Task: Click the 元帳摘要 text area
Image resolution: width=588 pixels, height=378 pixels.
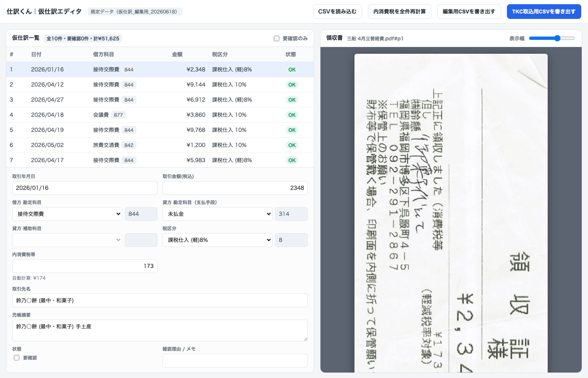Action: (x=160, y=331)
